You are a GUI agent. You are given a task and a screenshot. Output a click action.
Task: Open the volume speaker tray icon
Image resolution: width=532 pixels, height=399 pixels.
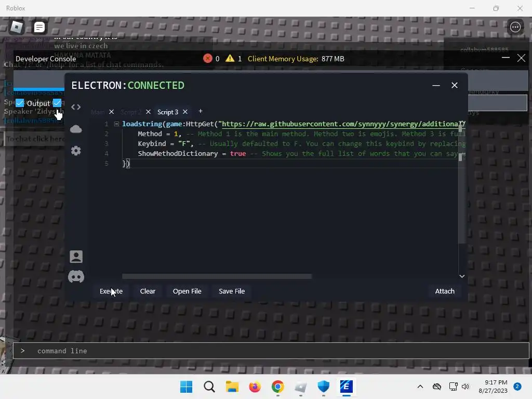tap(465, 387)
